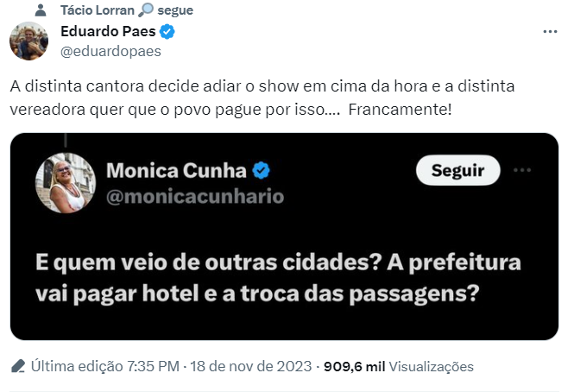Open the '909,6 mil Visualizações' count
This screenshot has height=392, width=574.
tap(398, 366)
